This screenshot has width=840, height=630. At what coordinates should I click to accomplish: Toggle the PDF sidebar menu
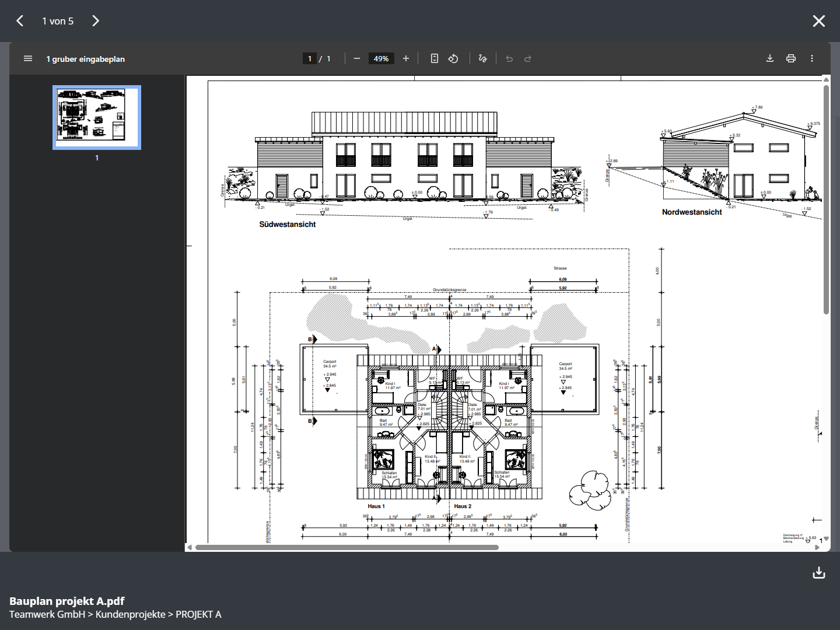[x=27, y=58]
